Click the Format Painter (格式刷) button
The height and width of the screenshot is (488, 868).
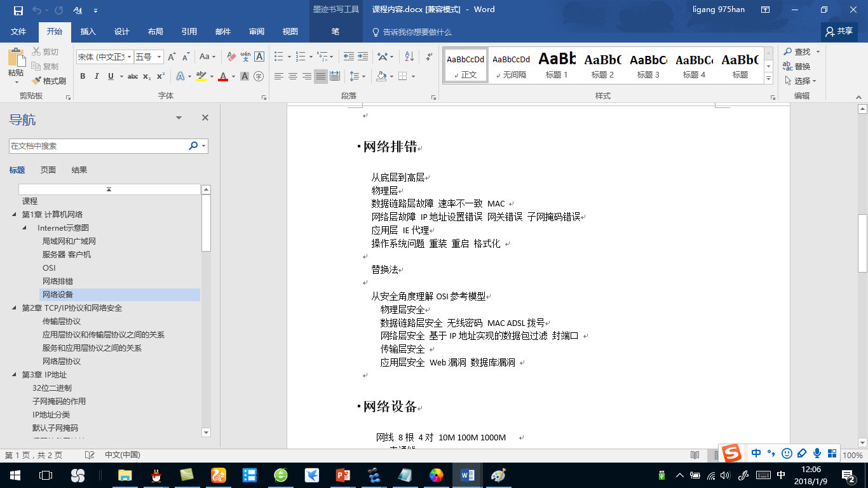49,81
